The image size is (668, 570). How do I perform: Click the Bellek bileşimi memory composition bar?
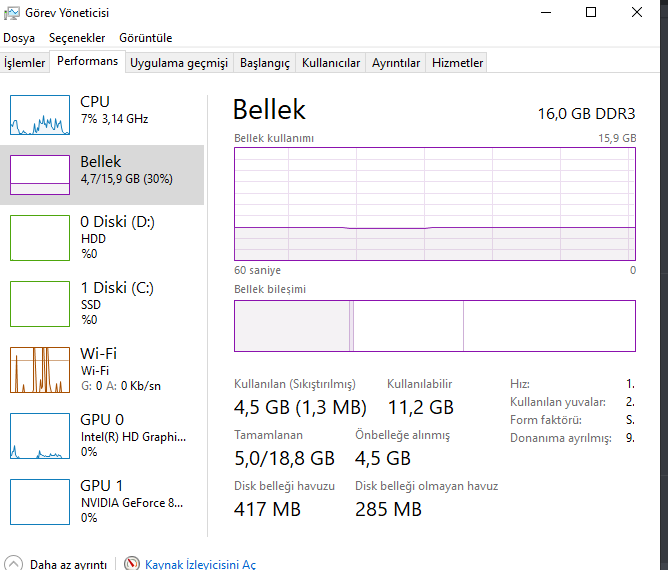pos(434,326)
